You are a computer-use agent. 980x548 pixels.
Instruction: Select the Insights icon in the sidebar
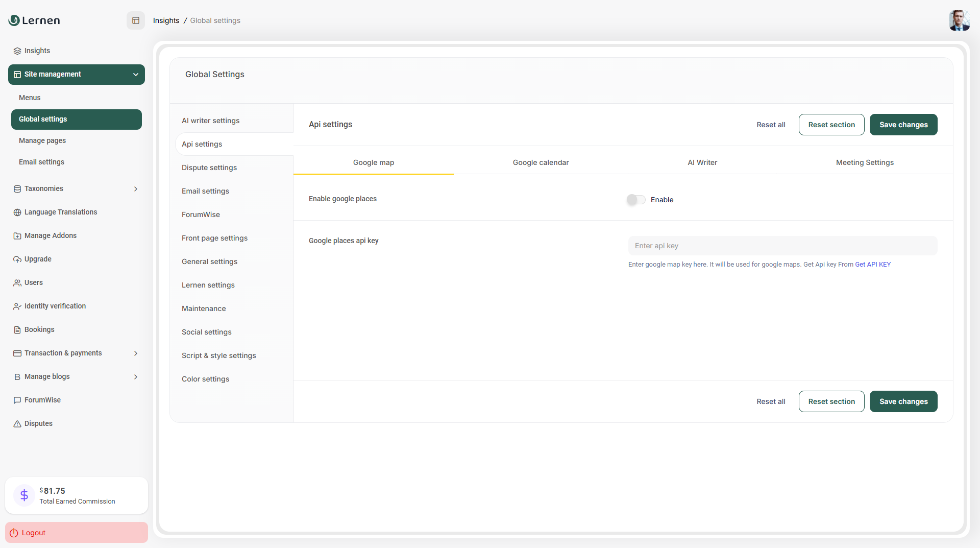(x=17, y=50)
